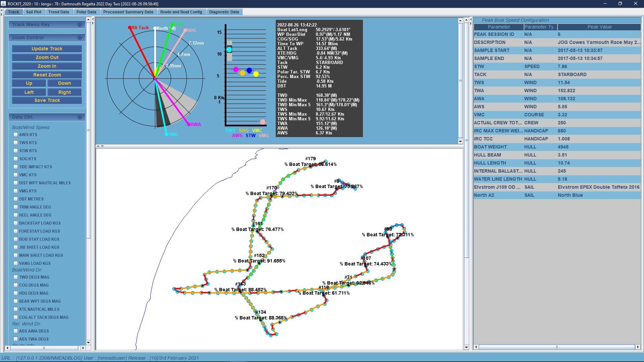Click the pink AWA marker on compass

pyautogui.click(x=189, y=124)
